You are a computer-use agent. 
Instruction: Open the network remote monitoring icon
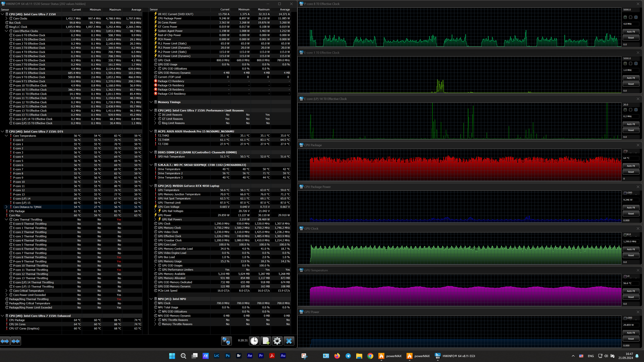tap(226, 341)
